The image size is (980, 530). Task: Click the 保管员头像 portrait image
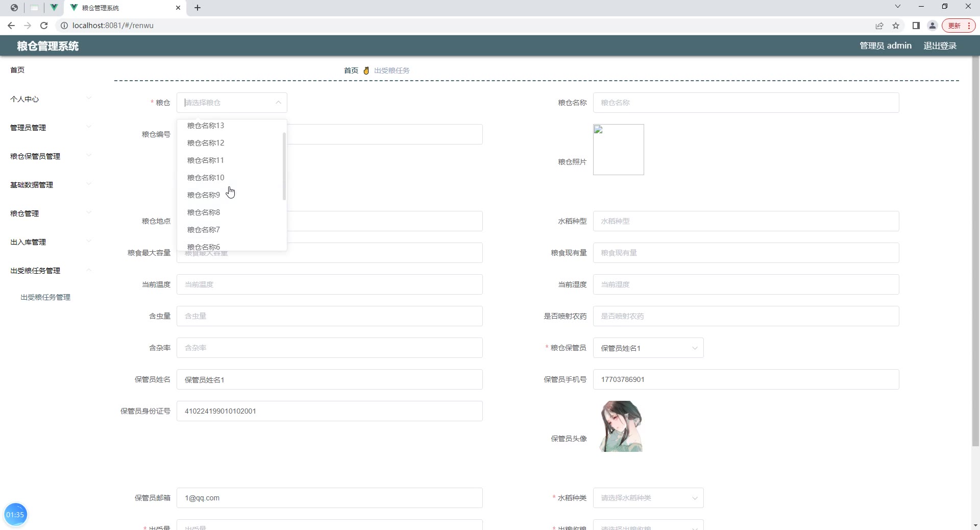pyautogui.click(x=621, y=426)
